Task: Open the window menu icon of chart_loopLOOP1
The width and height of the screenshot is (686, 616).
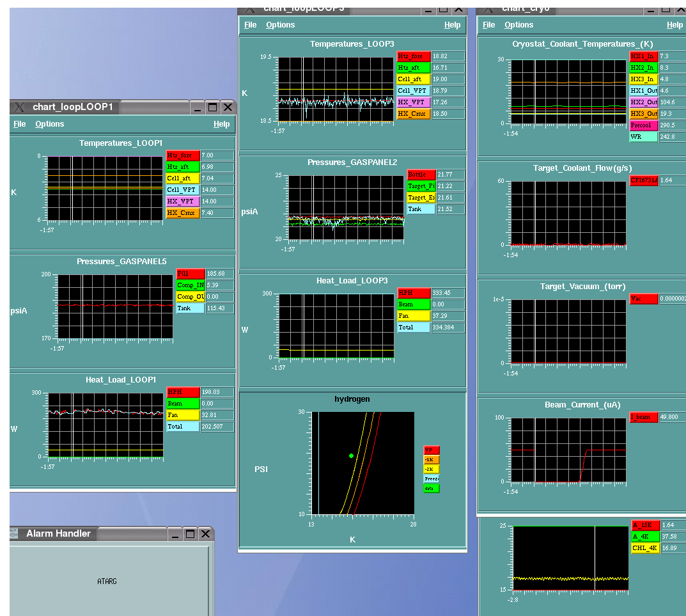Action: click(19, 107)
